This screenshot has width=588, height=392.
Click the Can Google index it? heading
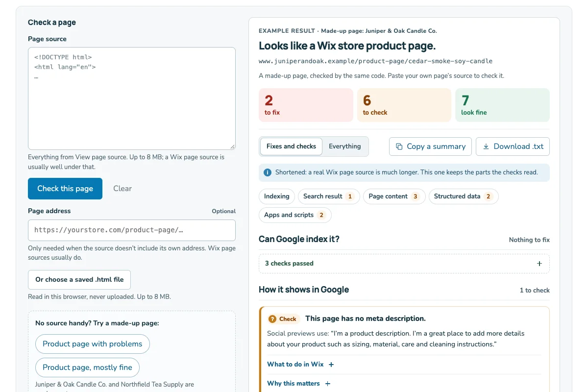[x=299, y=239]
